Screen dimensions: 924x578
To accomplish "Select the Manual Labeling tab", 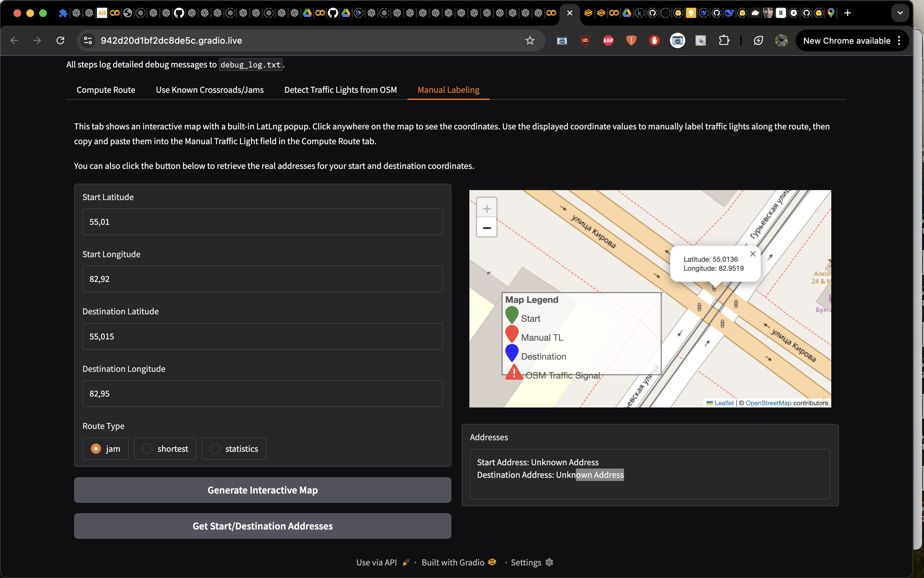I will [x=448, y=90].
